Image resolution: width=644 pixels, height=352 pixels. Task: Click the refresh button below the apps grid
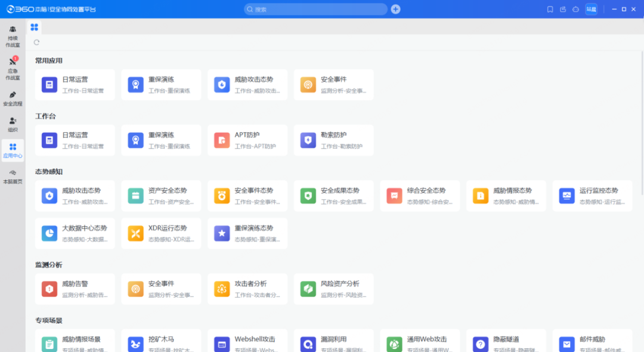click(36, 42)
